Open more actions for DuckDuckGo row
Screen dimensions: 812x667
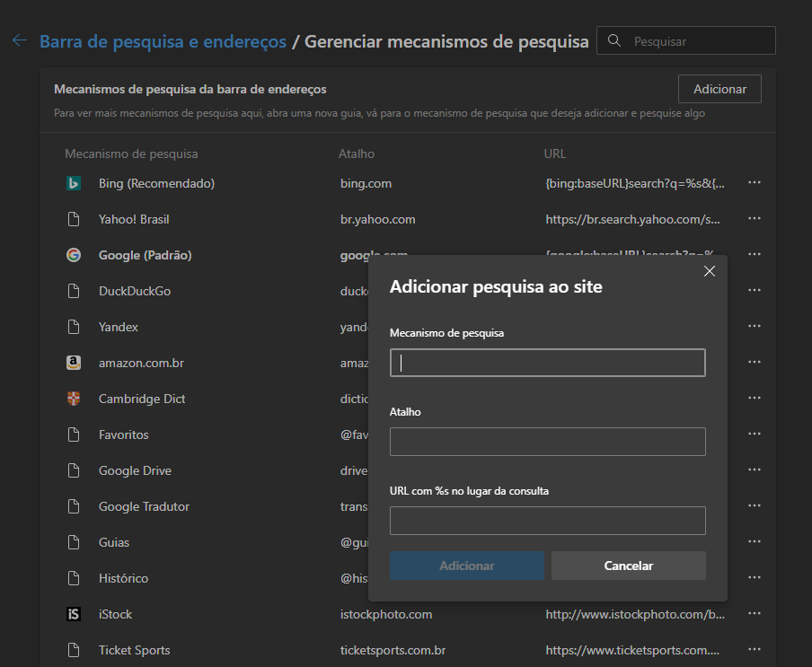[x=755, y=290]
